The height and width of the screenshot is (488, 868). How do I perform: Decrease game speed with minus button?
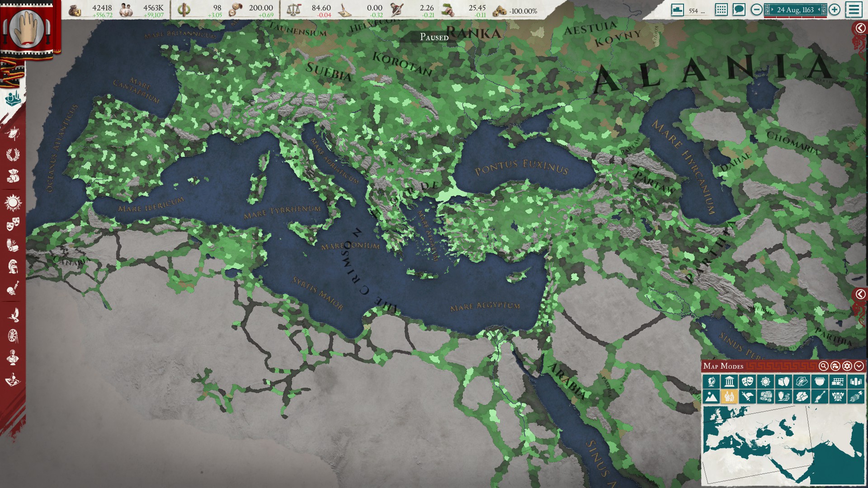click(x=756, y=9)
